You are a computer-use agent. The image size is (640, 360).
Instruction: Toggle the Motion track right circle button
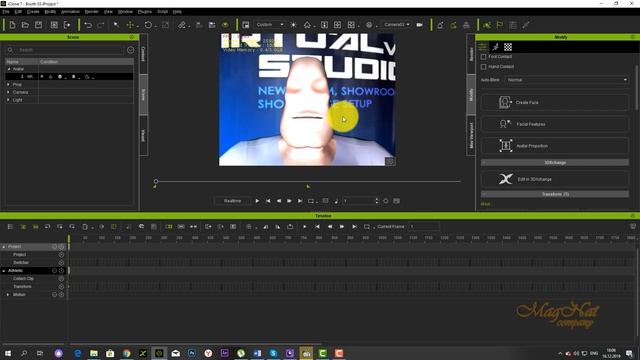click(x=61, y=294)
